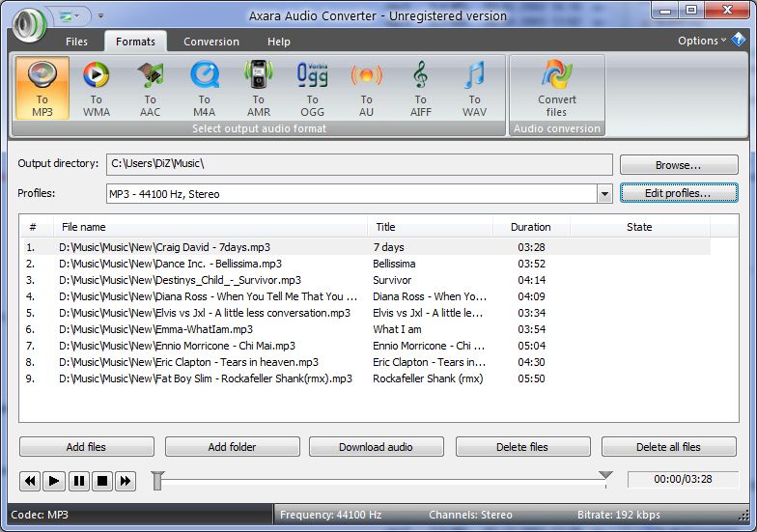The image size is (757, 532).
Task: Click the State column header
Action: (x=640, y=227)
